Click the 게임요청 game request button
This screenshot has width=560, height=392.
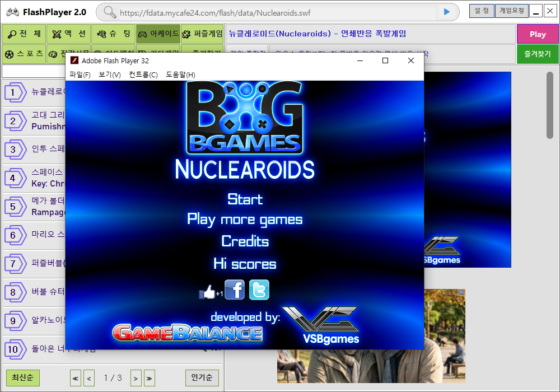pos(511,11)
